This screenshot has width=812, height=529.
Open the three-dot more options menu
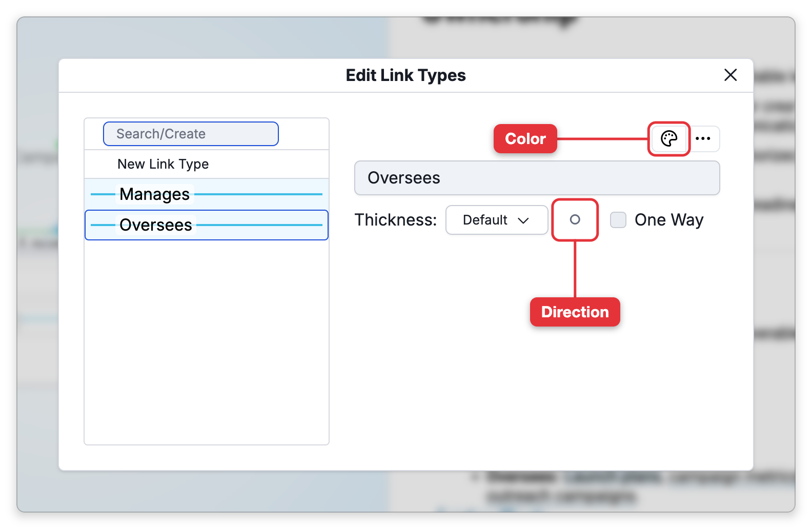point(703,138)
